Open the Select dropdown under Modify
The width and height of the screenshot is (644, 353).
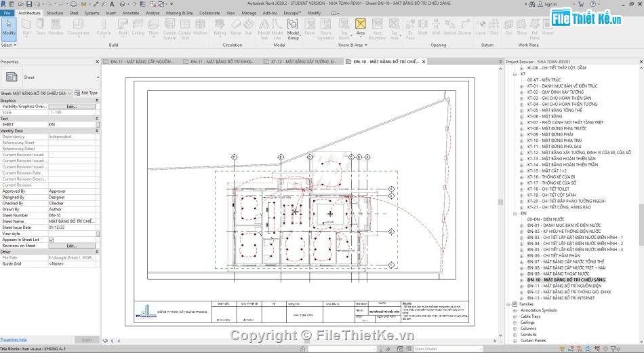pyautogui.click(x=9, y=45)
